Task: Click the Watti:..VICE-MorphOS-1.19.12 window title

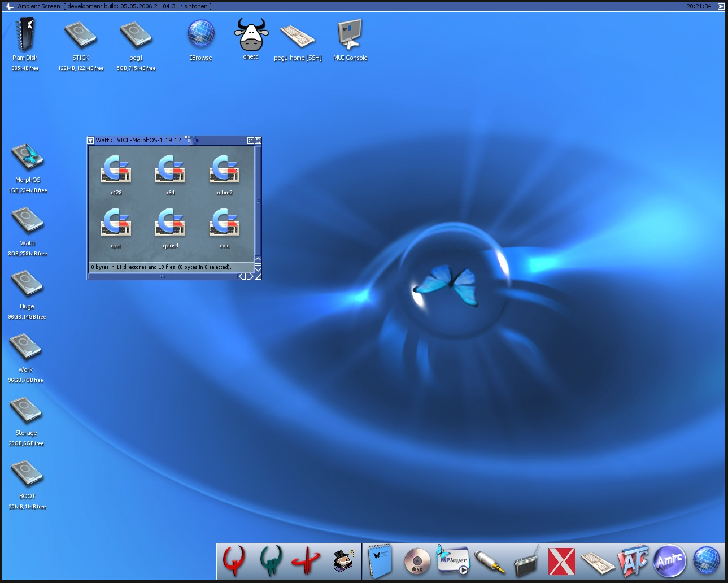Action: 138,140
